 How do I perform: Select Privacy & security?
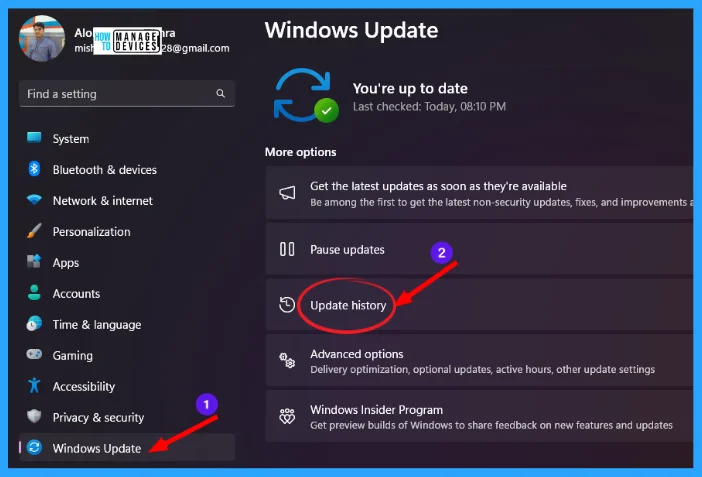(127, 417)
